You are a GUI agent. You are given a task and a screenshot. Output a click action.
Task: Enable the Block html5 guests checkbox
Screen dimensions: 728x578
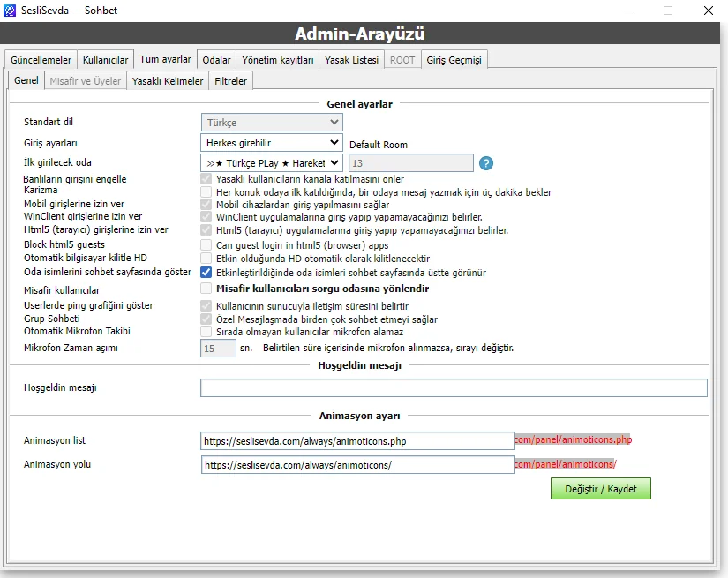[206, 245]
